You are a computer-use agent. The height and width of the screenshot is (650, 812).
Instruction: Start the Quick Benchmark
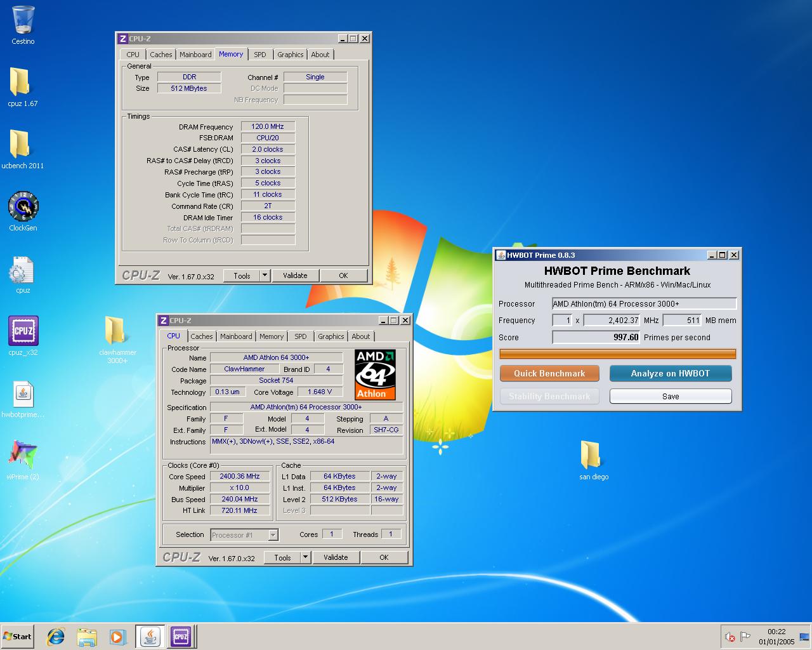[x=549, y=373]
